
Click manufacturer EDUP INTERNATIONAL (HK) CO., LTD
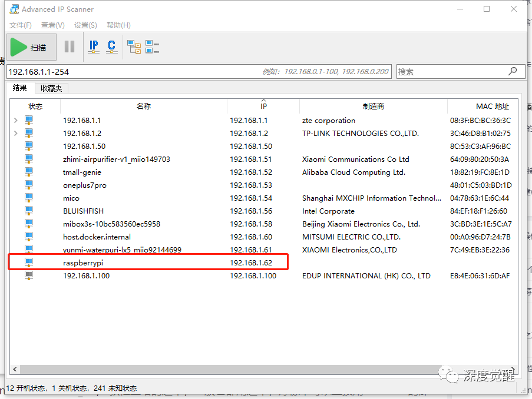[366, 275]
